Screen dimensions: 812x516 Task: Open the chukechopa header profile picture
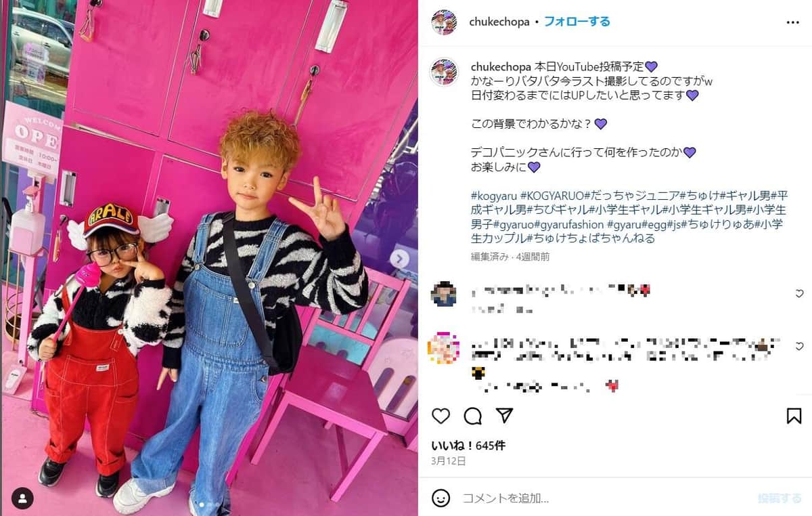[x=444, y=22]
